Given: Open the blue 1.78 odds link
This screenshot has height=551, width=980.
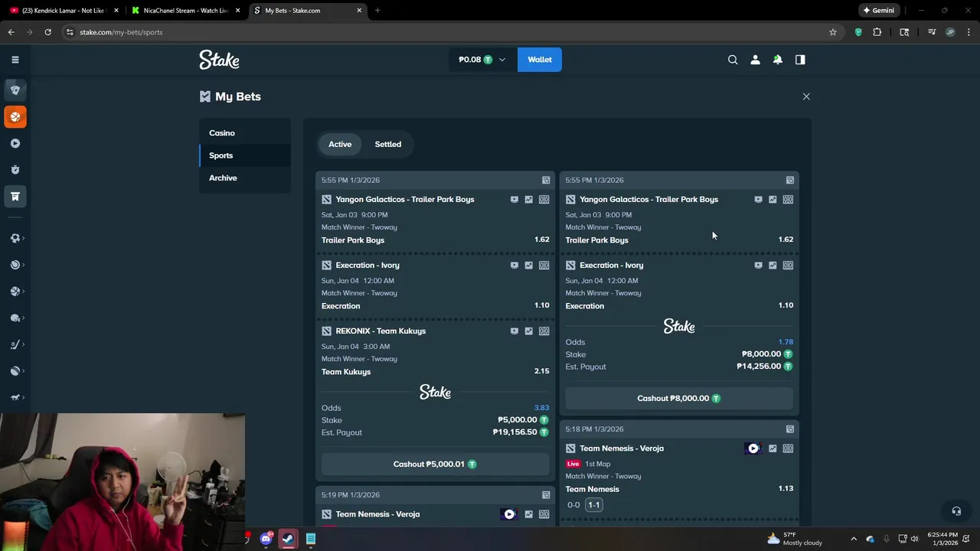Looking at the screenshot, I should click(786, 342).
